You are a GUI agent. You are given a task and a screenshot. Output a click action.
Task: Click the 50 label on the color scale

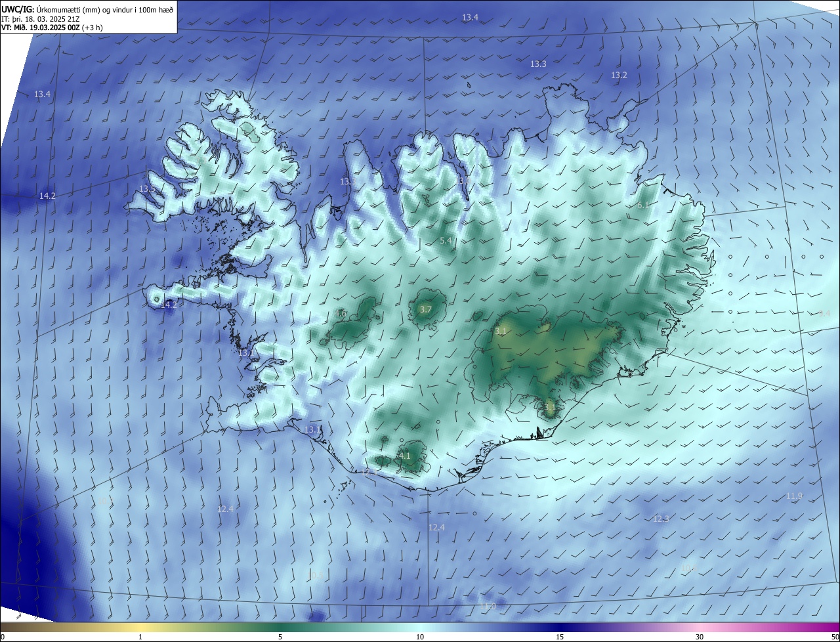(835, 637)
